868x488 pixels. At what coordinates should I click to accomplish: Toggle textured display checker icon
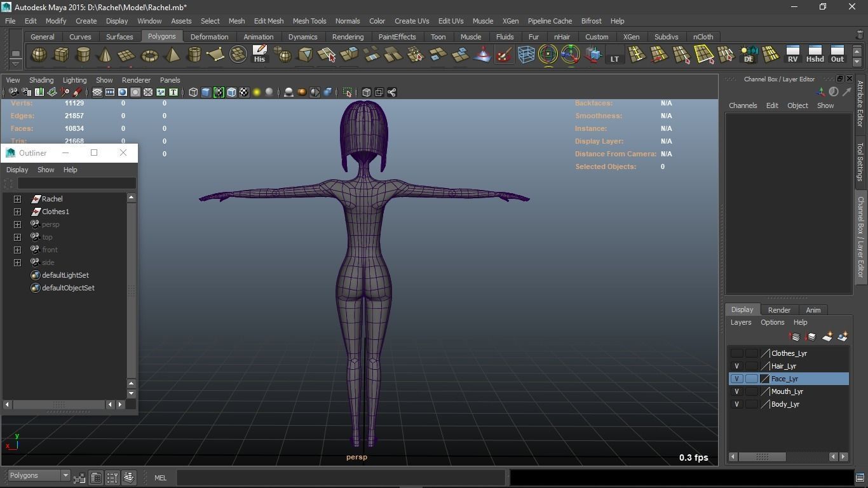coord(244,92)
